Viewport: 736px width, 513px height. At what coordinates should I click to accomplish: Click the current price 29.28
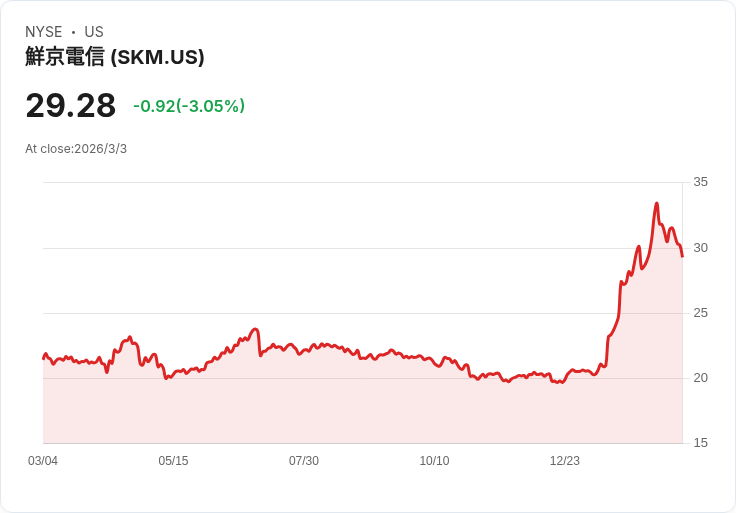click(70, 105)
